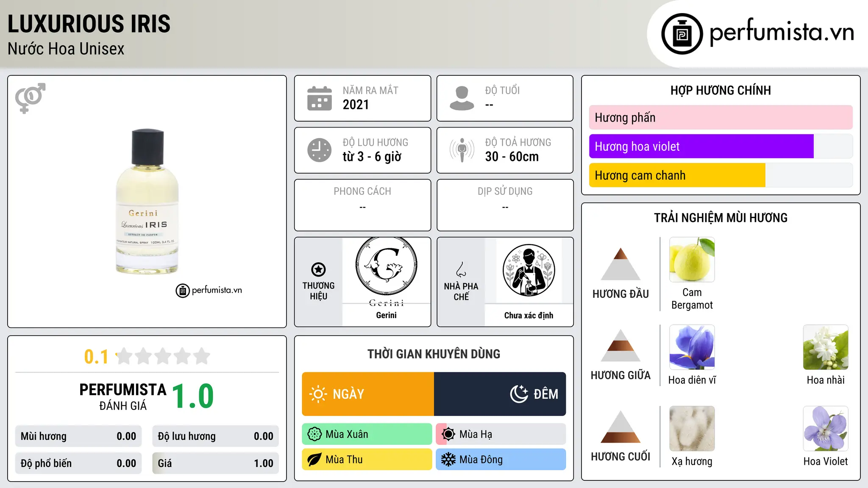Click the snowflake icon for Mùa Đông
Screen dimensions: 868x488
tap(448, 460)
